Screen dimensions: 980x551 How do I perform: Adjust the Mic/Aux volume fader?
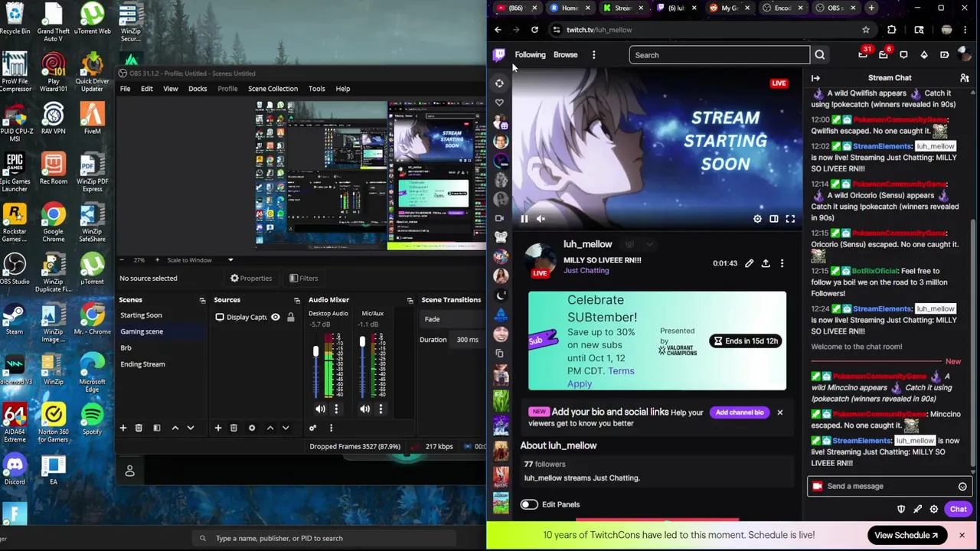(362, 343)
